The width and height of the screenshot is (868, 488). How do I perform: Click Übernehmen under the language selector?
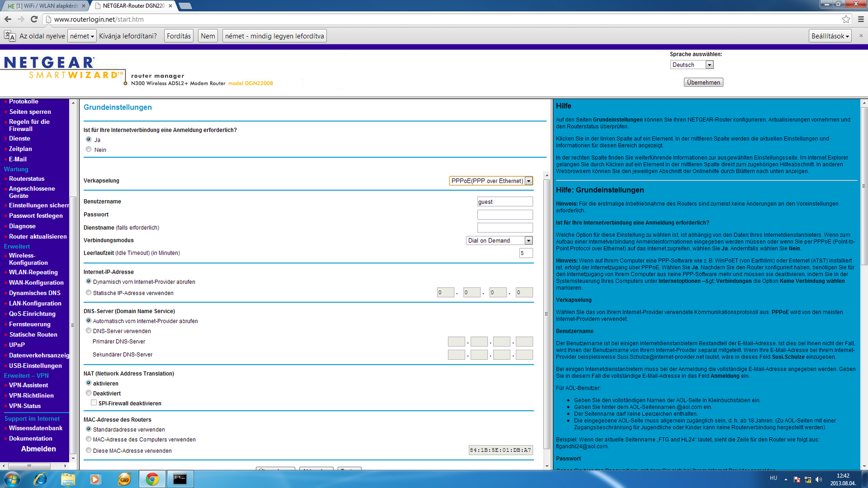(x=703, y=82)
